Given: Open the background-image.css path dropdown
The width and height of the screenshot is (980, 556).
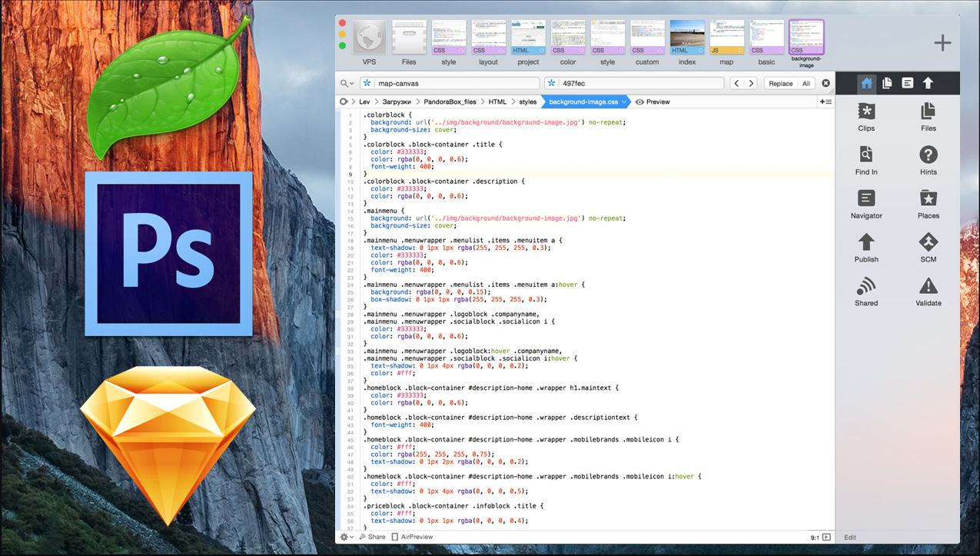Looking at the screenshot, I should click(x=625, y=102).
